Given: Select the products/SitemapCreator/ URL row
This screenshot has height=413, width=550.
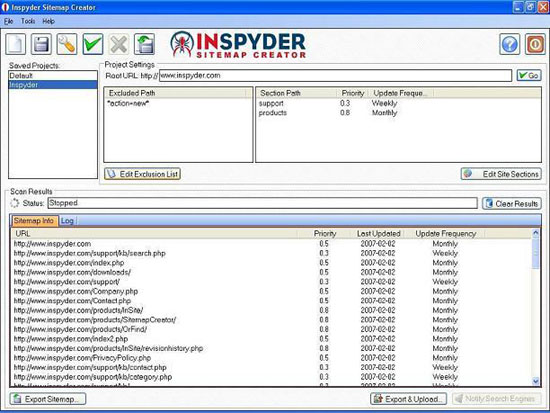Looking at the screenshot, I should click(272, 320).
